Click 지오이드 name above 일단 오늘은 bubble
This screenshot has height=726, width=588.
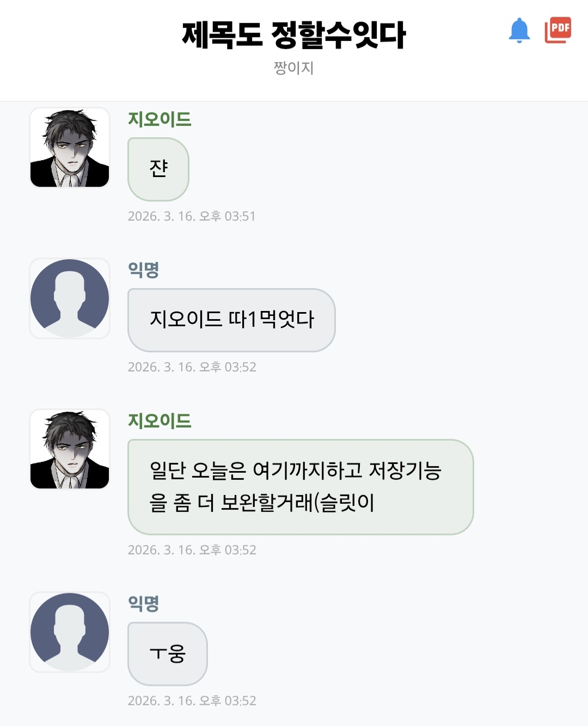[160, 421]
